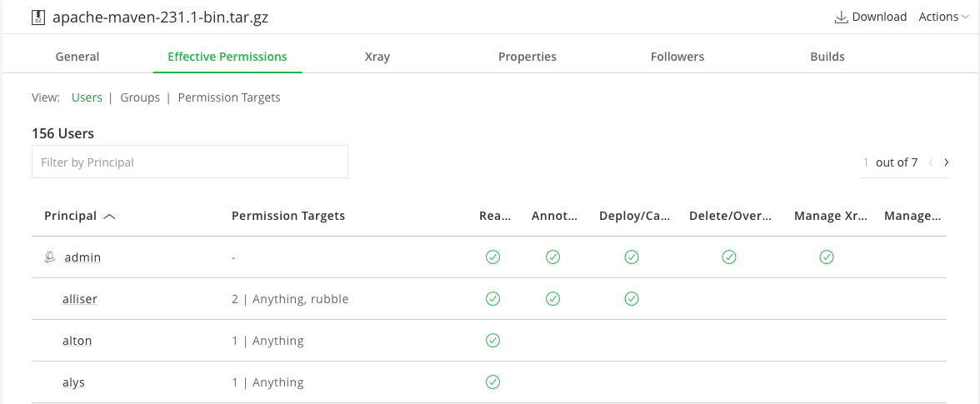Viewport: 980px width, 404px height.
Task: Click the Annotate column header
Action: (554, 216)
